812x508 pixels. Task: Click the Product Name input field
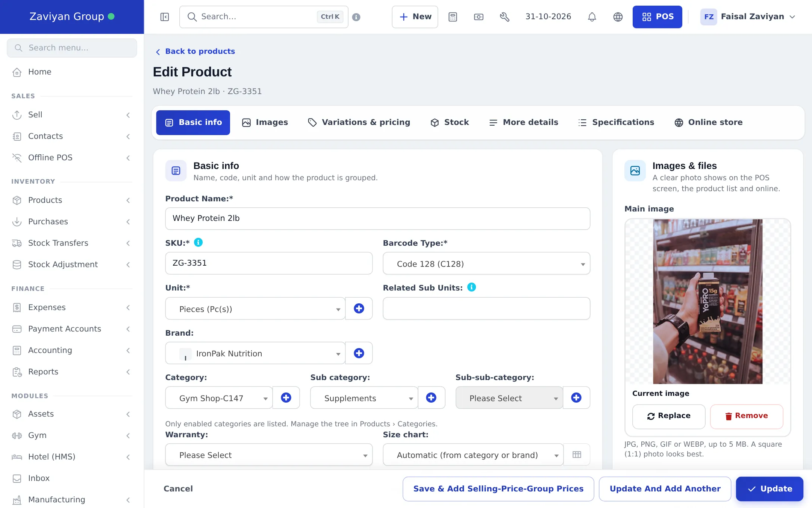(378, 219)
